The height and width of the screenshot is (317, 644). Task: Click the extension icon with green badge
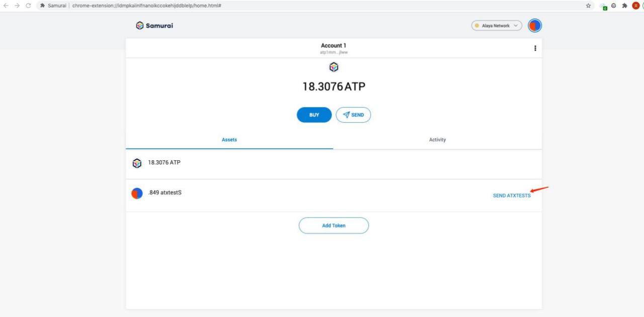603,6
